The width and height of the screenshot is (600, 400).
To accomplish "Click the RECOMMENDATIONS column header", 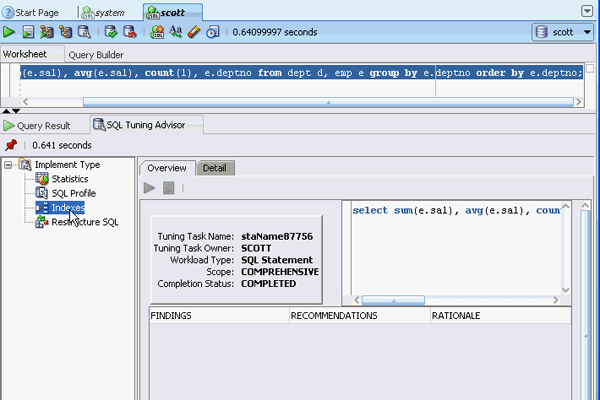I will 360,316.
